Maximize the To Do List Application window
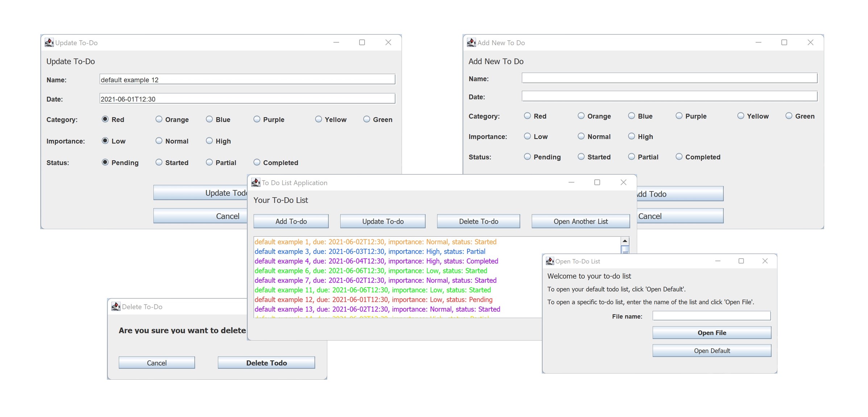 pyautogui.click(x=597, y=182)
